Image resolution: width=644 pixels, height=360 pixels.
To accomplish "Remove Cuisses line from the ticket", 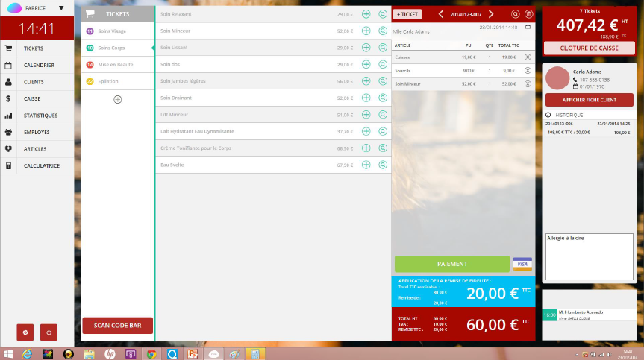I will [x=528, y=57].
